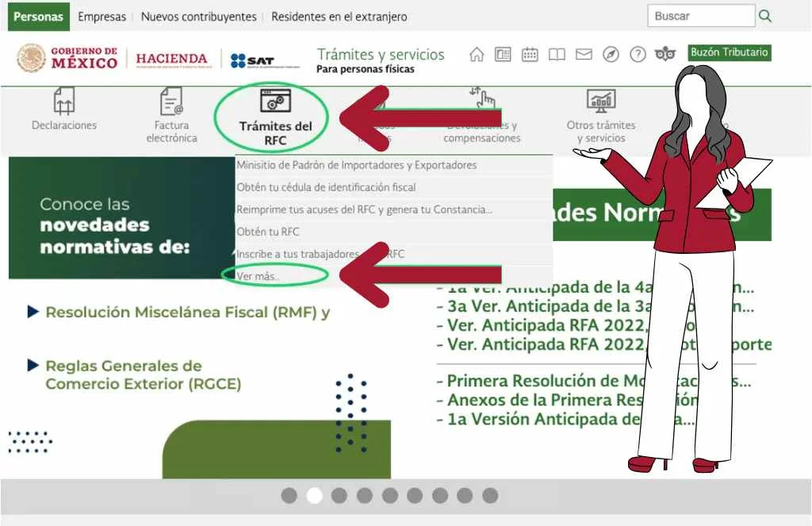Click the Trámites del RFC gears icon
812x526 pixels.
point(275,101)
